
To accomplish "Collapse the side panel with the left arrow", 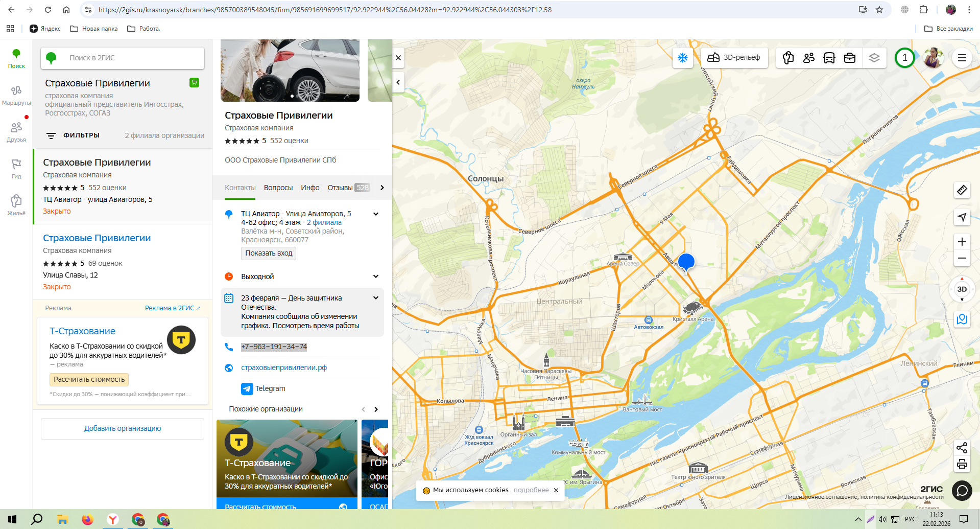I will point(398,82).
